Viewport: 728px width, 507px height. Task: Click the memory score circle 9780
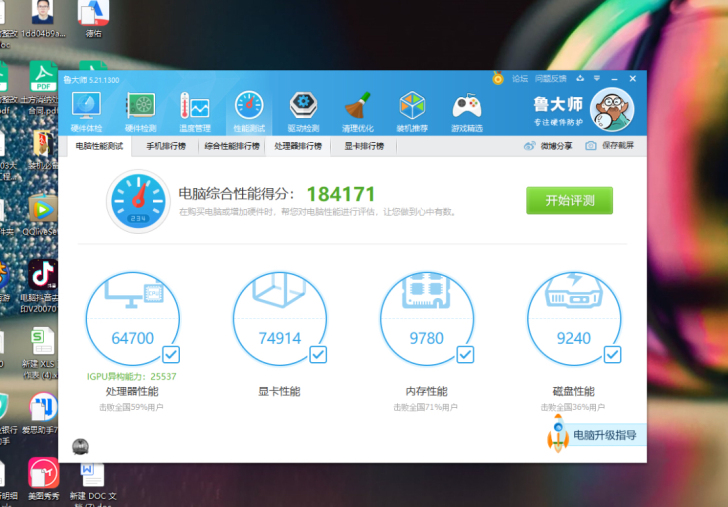pyautogui.click(x=427, y=319)
